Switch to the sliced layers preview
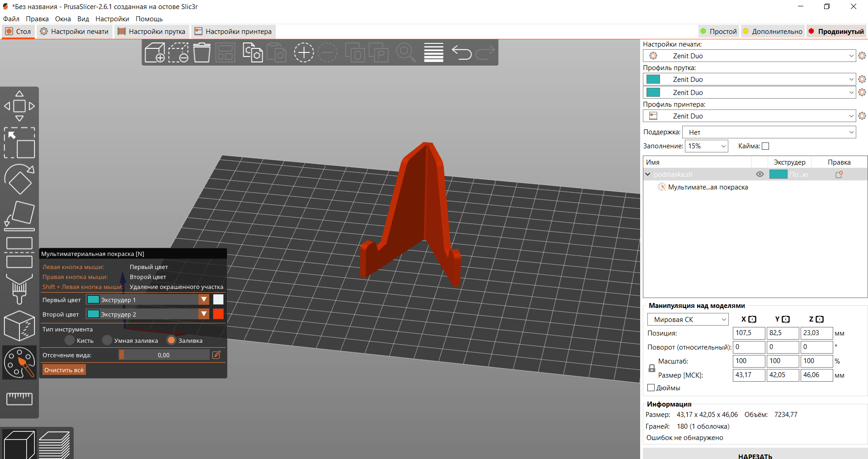 54,445
